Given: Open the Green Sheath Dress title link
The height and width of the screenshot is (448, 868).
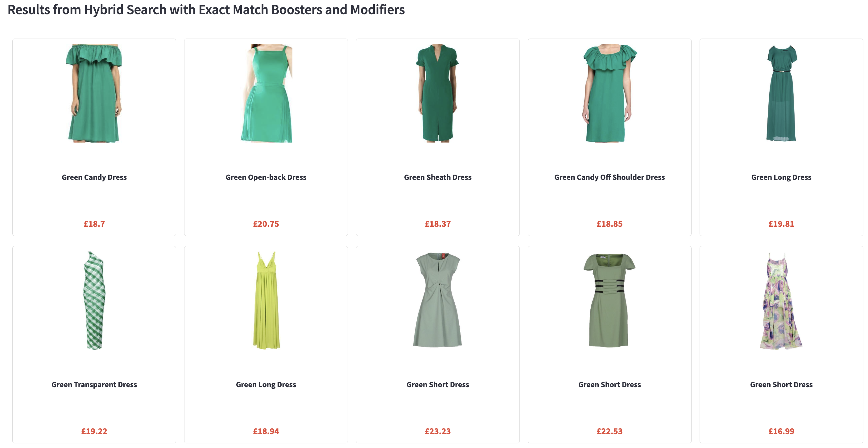Looking at the screenshot, I should 438,177.
